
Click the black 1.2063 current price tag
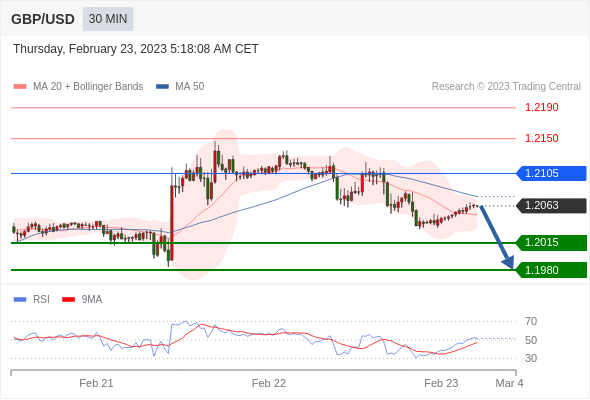click(x=551, y=205)
